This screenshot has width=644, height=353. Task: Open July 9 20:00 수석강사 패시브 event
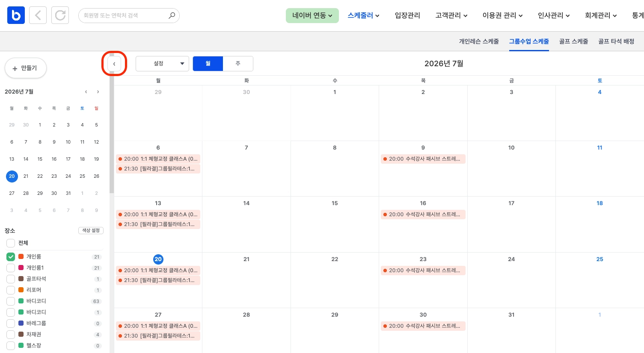click(423, 159)
